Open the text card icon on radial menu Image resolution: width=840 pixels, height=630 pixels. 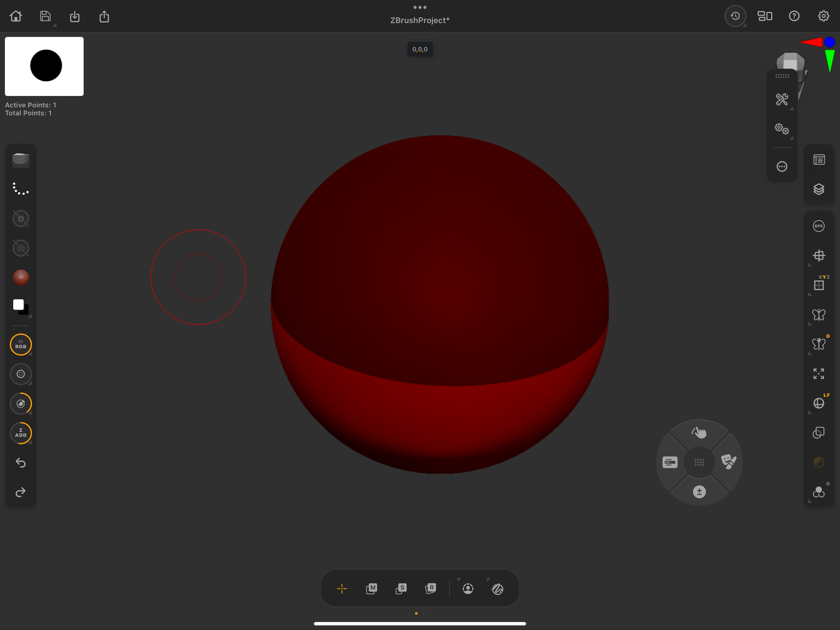tap(670, 462)
